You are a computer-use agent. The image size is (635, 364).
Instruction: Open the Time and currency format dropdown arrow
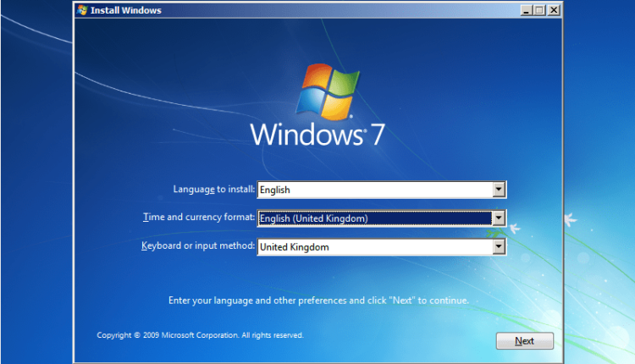(499, 218)
